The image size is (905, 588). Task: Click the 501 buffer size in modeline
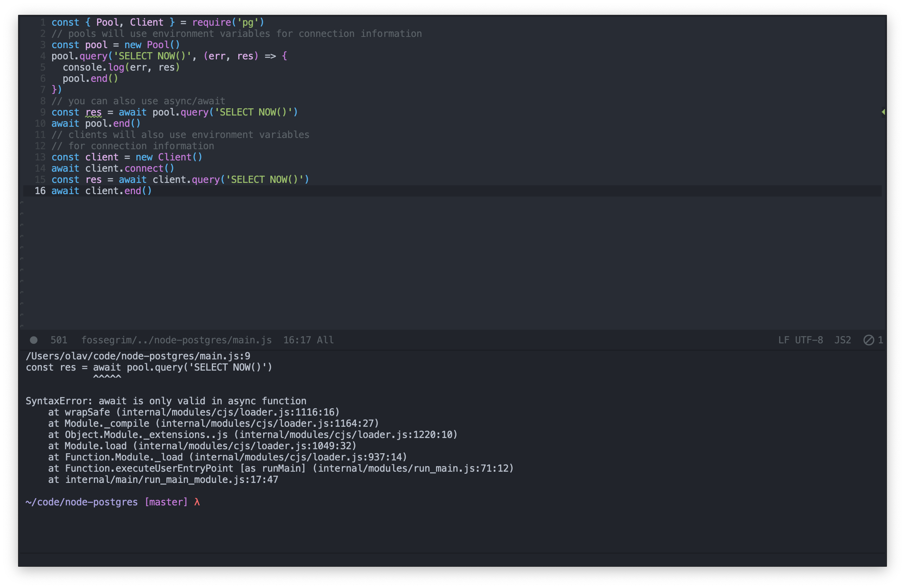click(x=59, y=340)
